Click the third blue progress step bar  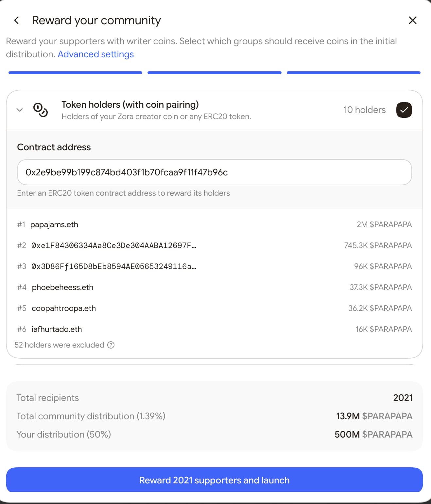coord(354,72)
